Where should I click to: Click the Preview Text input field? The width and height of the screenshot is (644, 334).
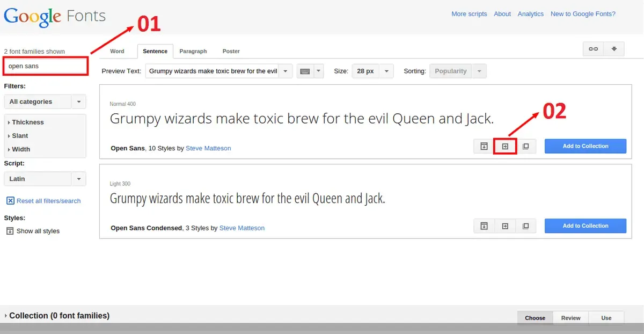(213, 71)
